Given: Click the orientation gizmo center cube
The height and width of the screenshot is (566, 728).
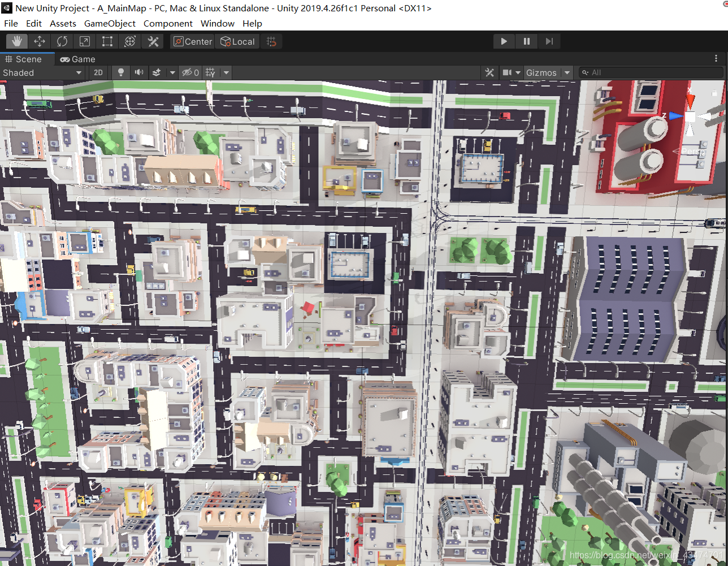Looking at the screenshot, I should click(x=690, y=116).
